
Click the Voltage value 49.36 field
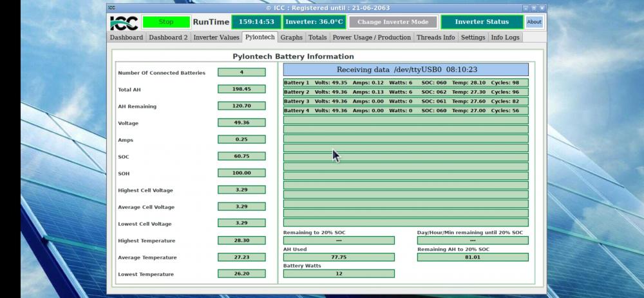[241, 123]
